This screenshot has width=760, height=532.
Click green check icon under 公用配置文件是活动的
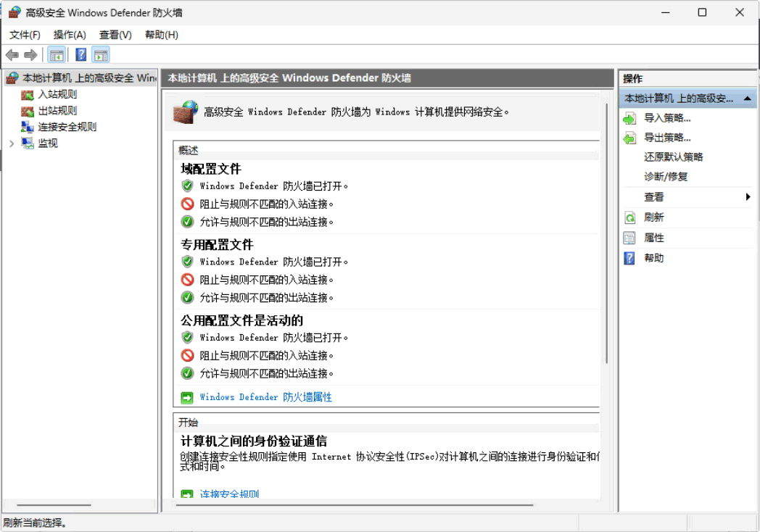point(187,373)
